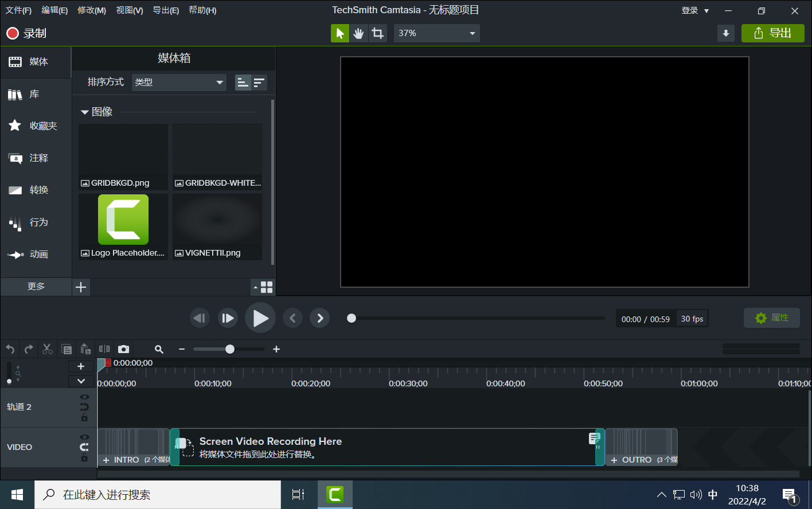Click the green Export (导出) button
This screenshot has height=509, width=812.
pos(773,33)
